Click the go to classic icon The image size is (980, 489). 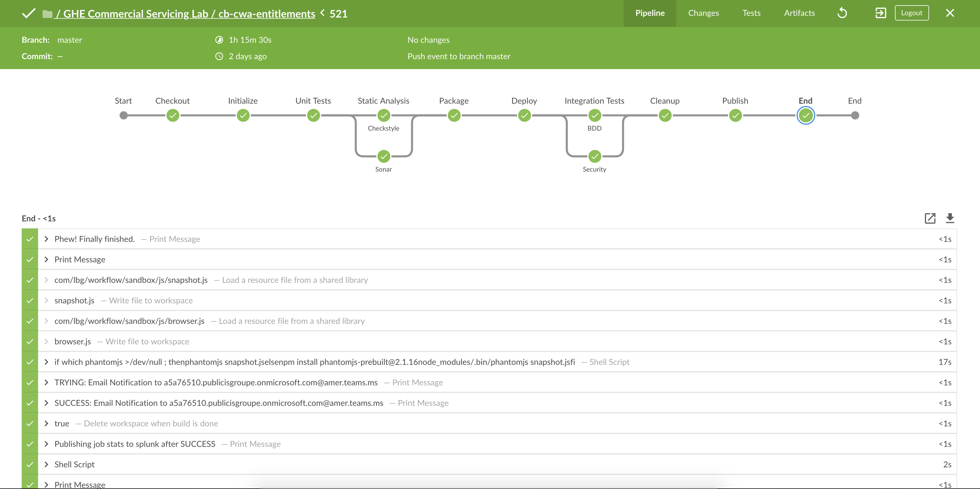click(880, 13)
